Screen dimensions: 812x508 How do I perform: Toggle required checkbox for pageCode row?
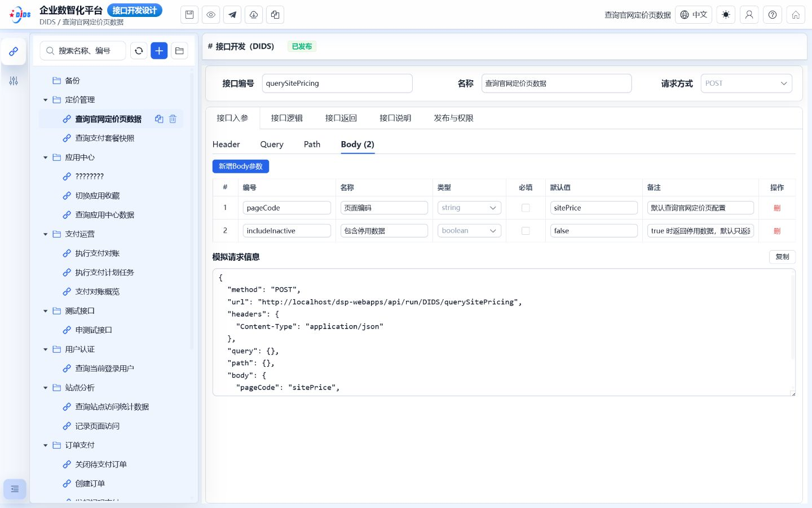click(526, 208)
